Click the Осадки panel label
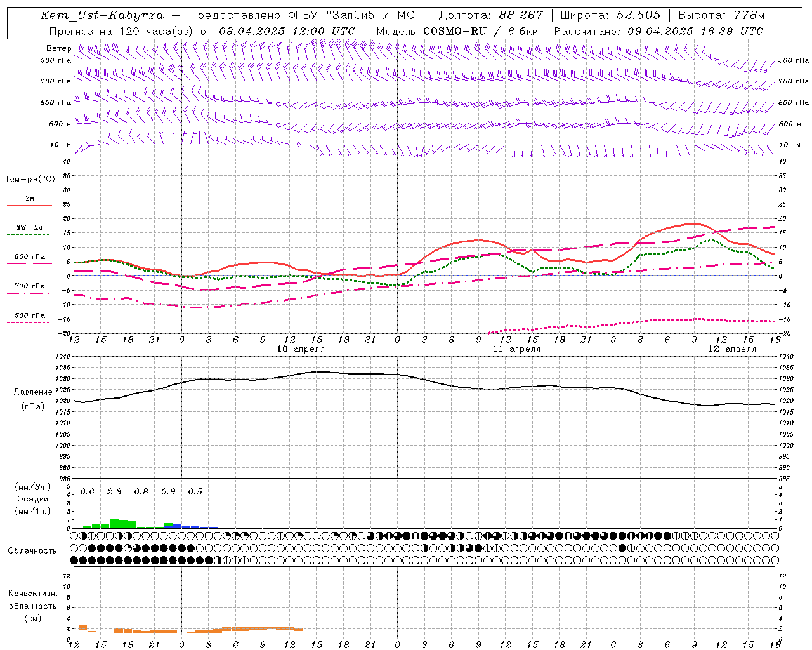The height and width of the screenshot is (650, 812). pyautogui.click(x=32, y=499)
